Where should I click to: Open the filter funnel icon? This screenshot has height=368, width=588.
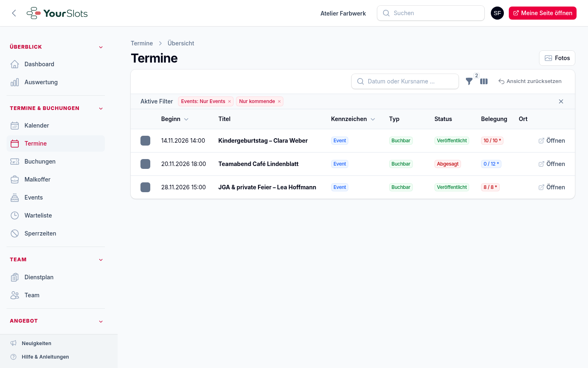[469, 81]
